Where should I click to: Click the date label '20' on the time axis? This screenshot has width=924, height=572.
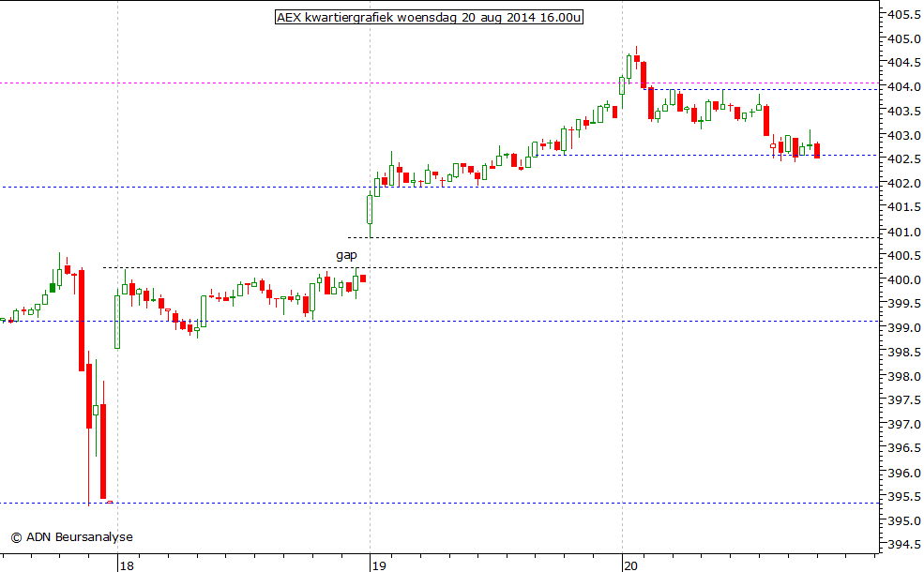(x=630, y=566)
